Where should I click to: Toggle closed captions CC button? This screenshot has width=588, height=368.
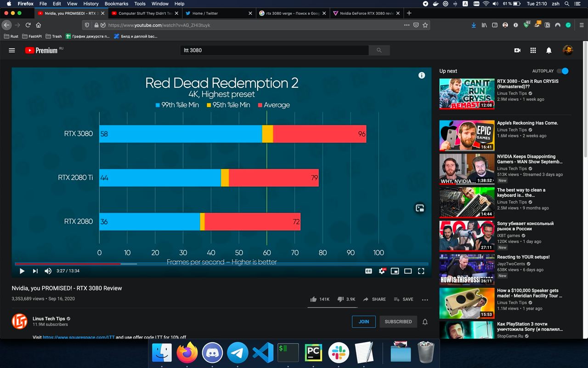click(x=368, y=271)
